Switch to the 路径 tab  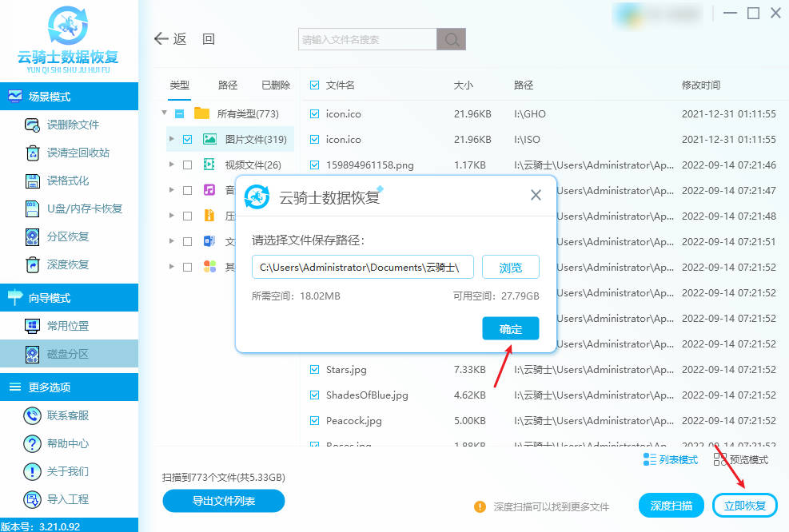(x=228, y=85)
